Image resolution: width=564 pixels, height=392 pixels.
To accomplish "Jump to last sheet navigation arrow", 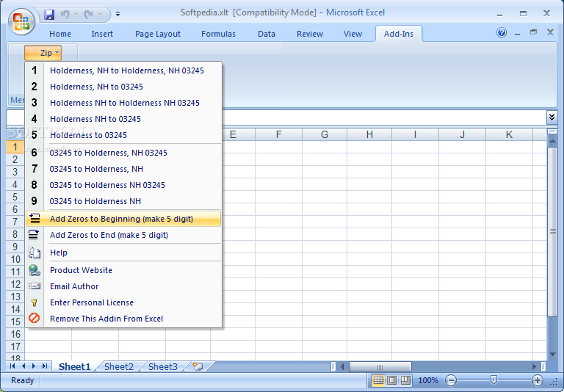I will coord(45,366).
